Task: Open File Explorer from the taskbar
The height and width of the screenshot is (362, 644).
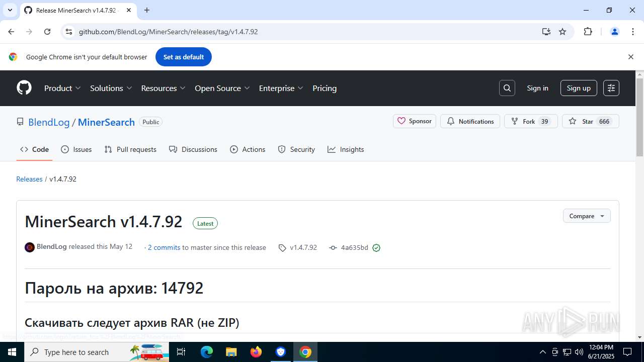Action: 231,352
